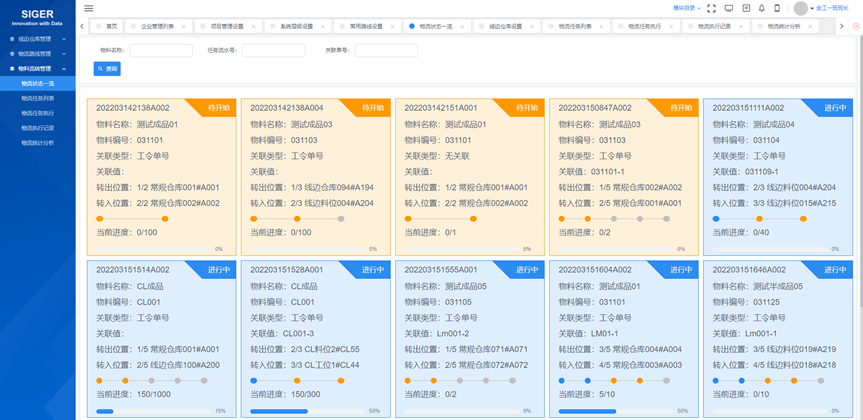Open the 模块目录 dropdown
The height and width of the screenshot is (420, 863).
[x=686, y=8]
